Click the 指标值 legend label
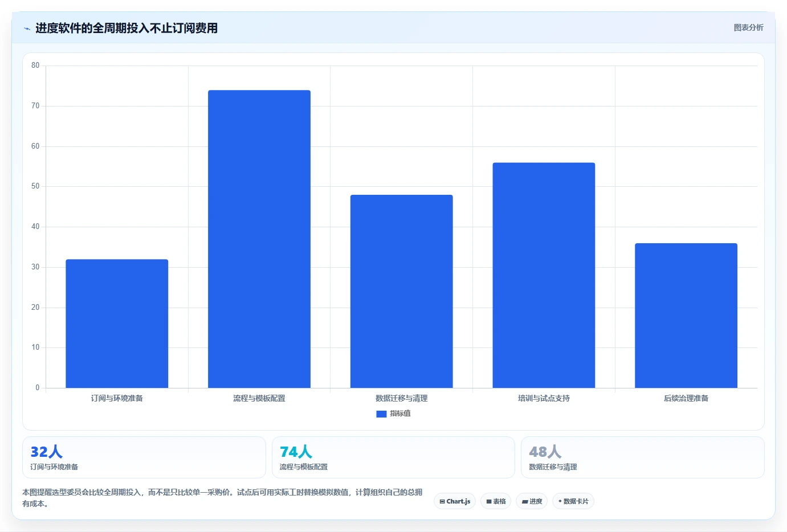The image size is (787, 532). pyautogui.click(x=400, y=414)
